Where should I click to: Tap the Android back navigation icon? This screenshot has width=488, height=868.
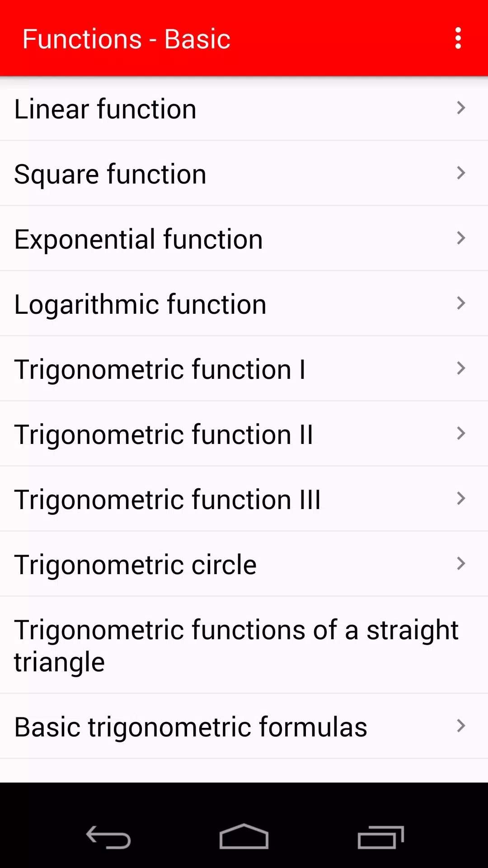(108, 837)
